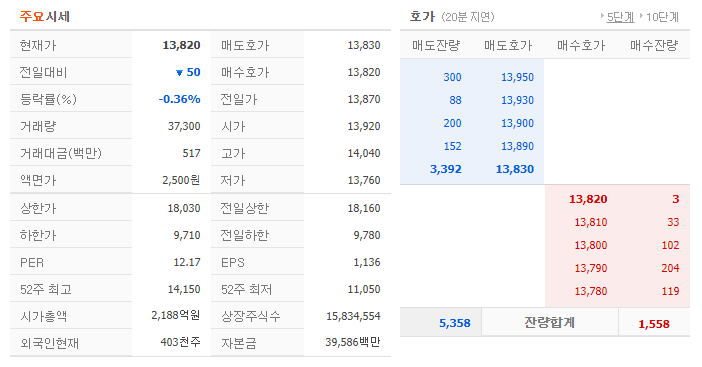Click the total bid quantity 1,558

point(654,324)
